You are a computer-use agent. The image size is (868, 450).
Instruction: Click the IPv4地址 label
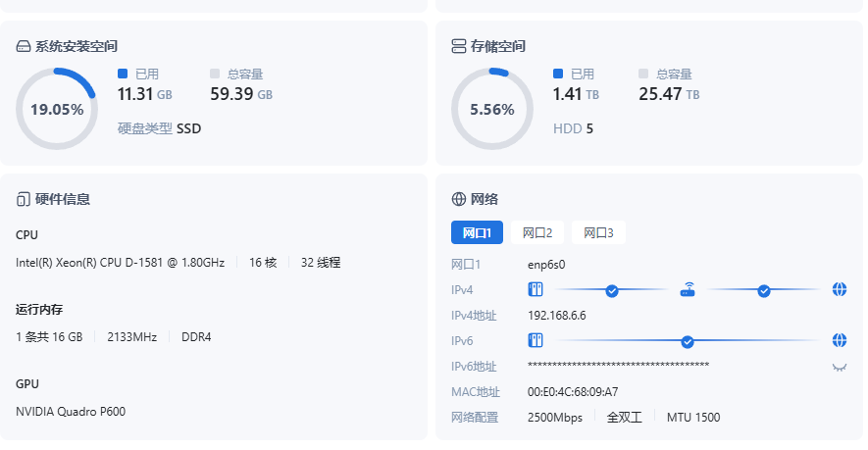click(474, 316)
